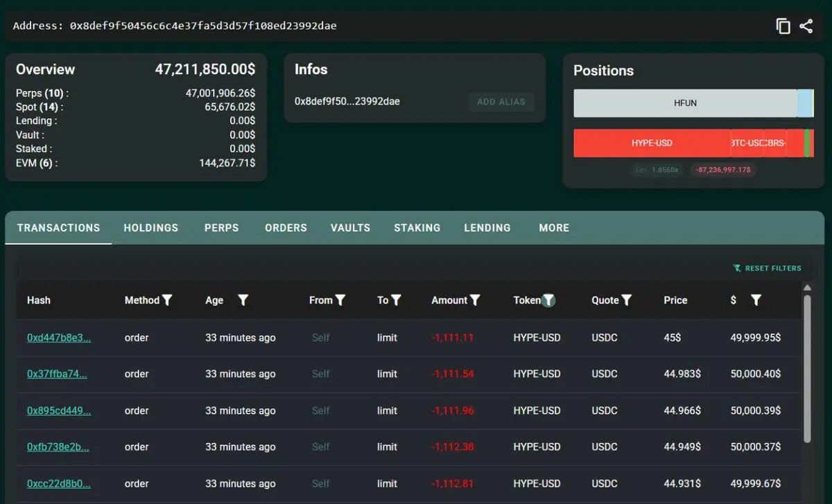Click the green perp position segment
Viewport: 832px width, 504px height.
point(808,143)
